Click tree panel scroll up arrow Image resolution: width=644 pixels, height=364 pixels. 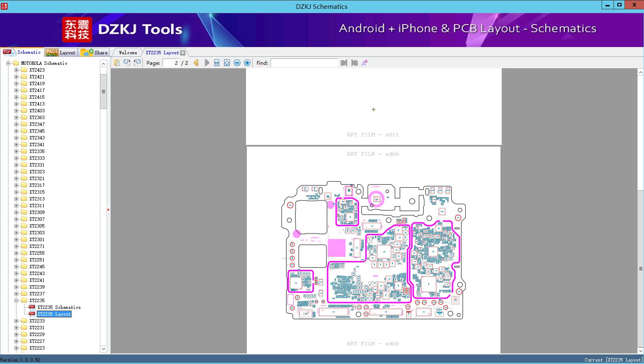click(103, 64)
